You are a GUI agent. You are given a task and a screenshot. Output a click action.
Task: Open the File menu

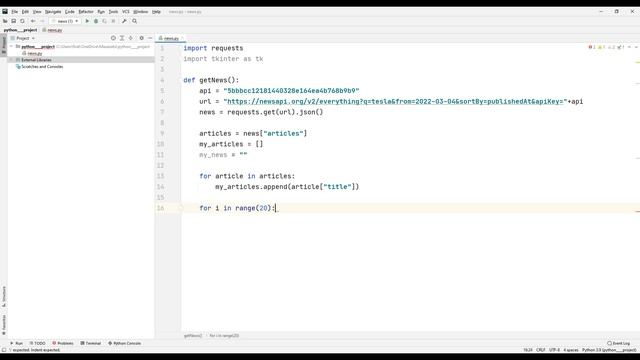[x=15, y=12]
